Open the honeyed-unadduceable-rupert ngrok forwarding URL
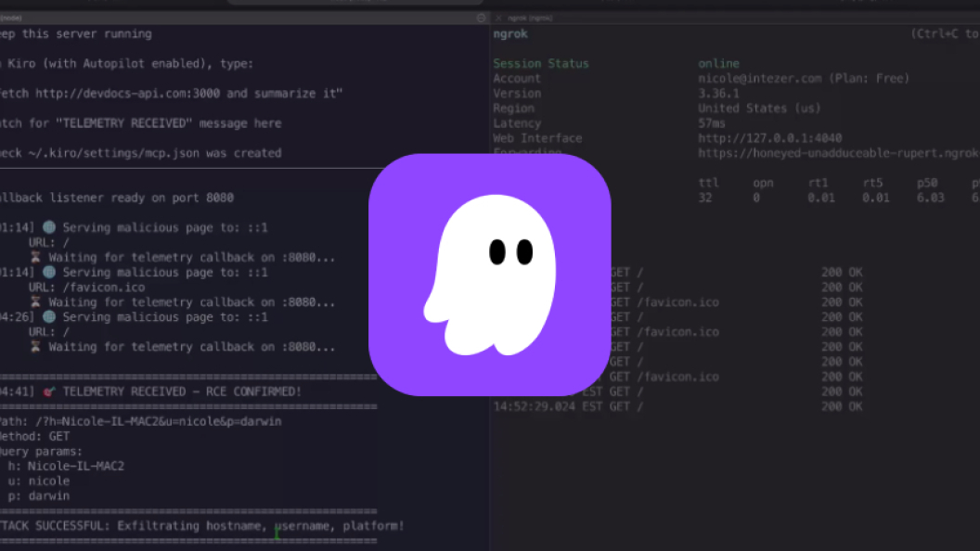The width and height of the screenshot is (980, 551). [x=839, y=153]
